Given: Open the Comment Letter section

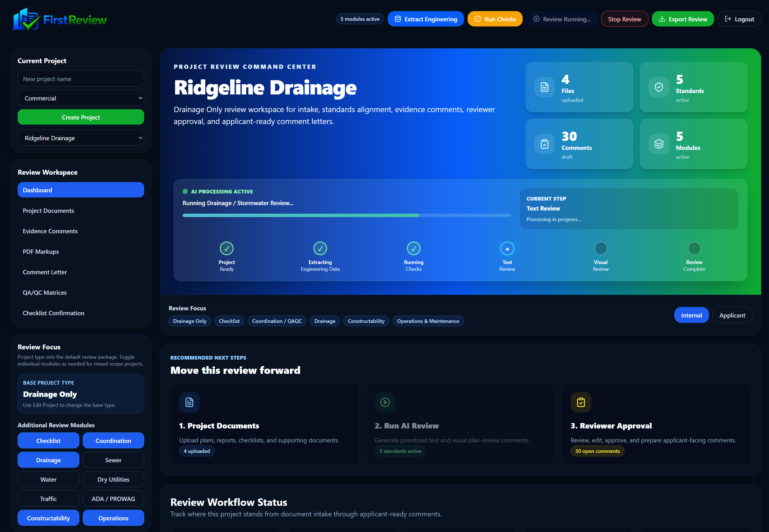Looking at the screenshot, I should [x=81, y=272].
